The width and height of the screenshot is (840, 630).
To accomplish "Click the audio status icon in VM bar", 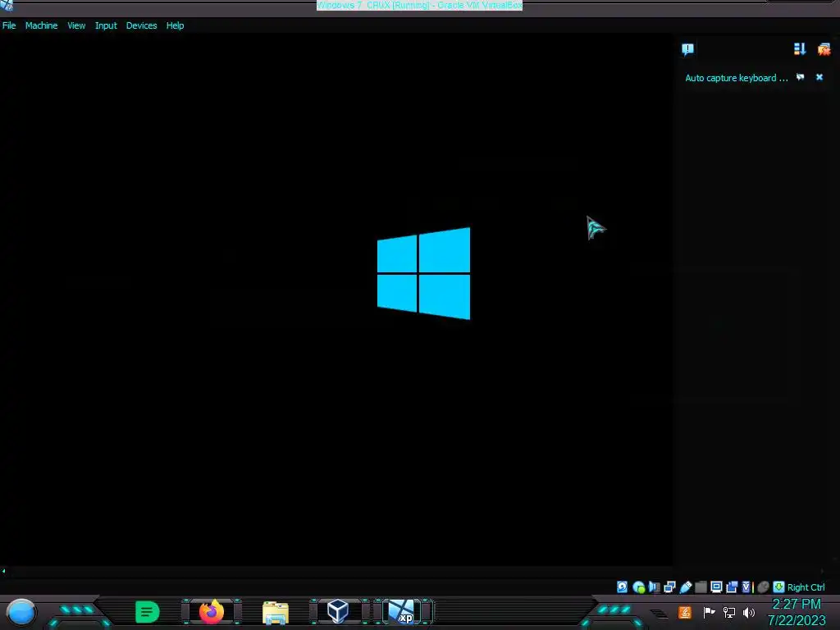I will pos(654,587).
